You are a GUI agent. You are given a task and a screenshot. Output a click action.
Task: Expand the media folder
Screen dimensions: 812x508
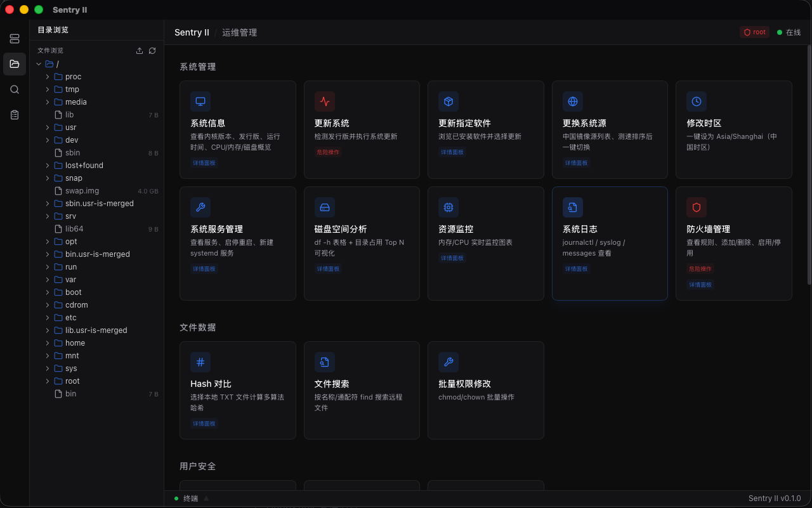click(48, 102)
